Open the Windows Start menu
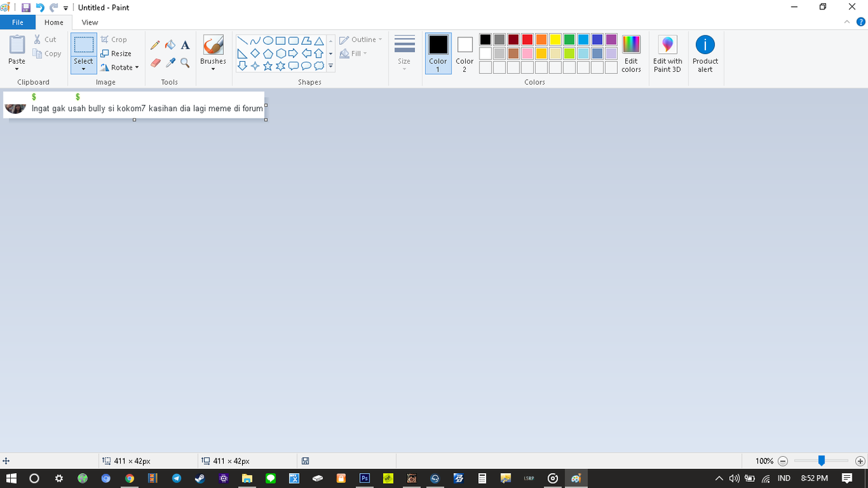 coord(11,479)
